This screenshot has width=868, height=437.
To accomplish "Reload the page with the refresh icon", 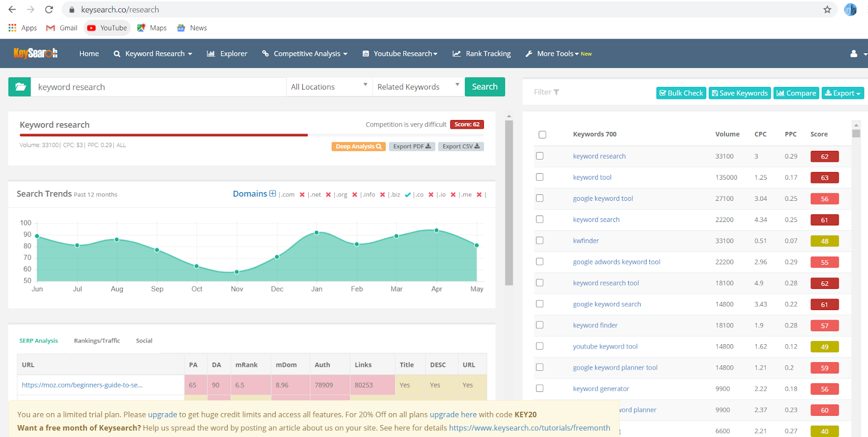I will [49, 9].
